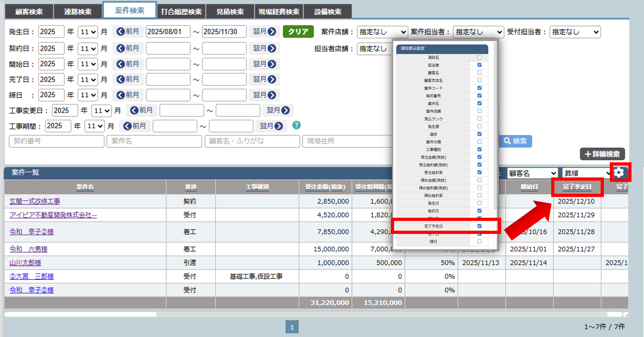Screen dimensions: 644x337
Task: Expand the 受付担当者 dropdown
Action: pos(575,32)
